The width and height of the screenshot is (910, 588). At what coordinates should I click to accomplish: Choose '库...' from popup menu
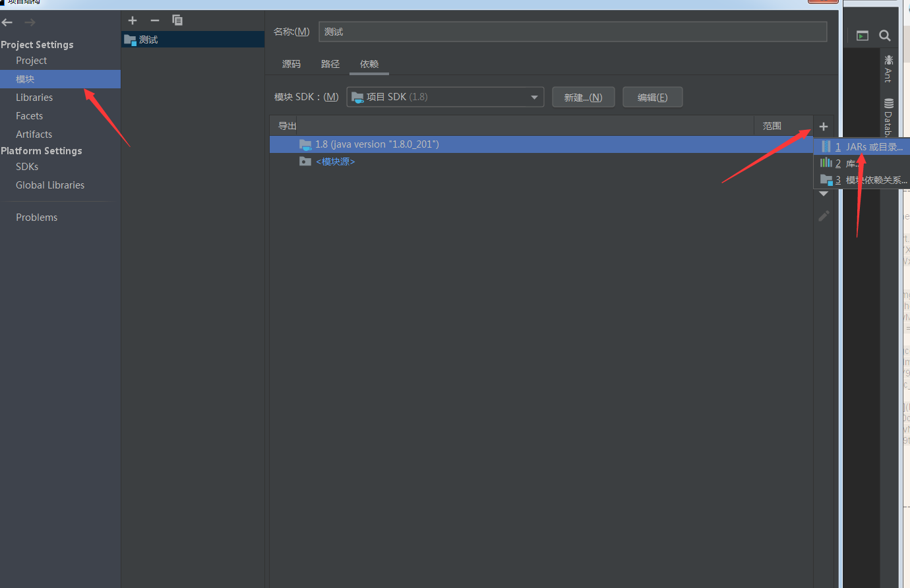point(862,163)
